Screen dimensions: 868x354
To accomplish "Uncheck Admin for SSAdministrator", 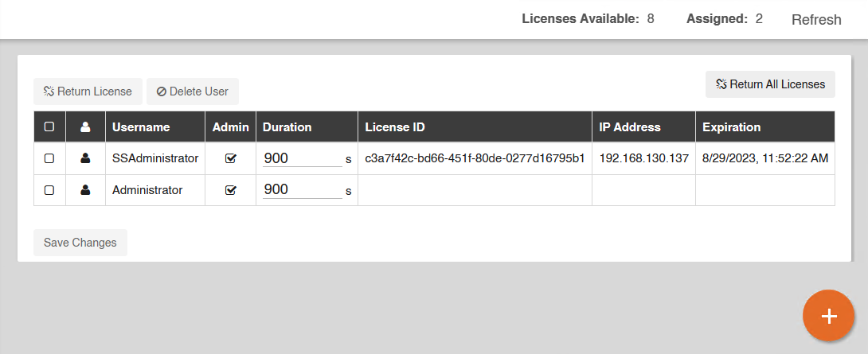I will coord(231,158).
